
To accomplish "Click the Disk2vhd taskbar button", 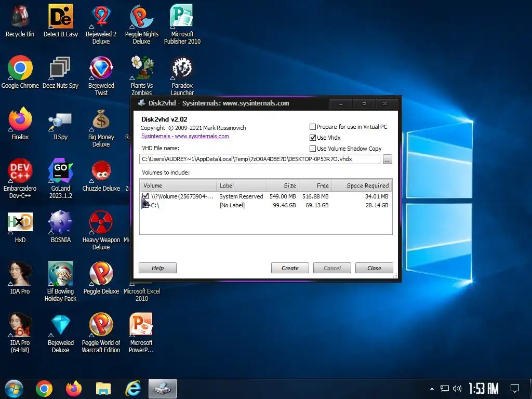I will click(x=163, y=389).
